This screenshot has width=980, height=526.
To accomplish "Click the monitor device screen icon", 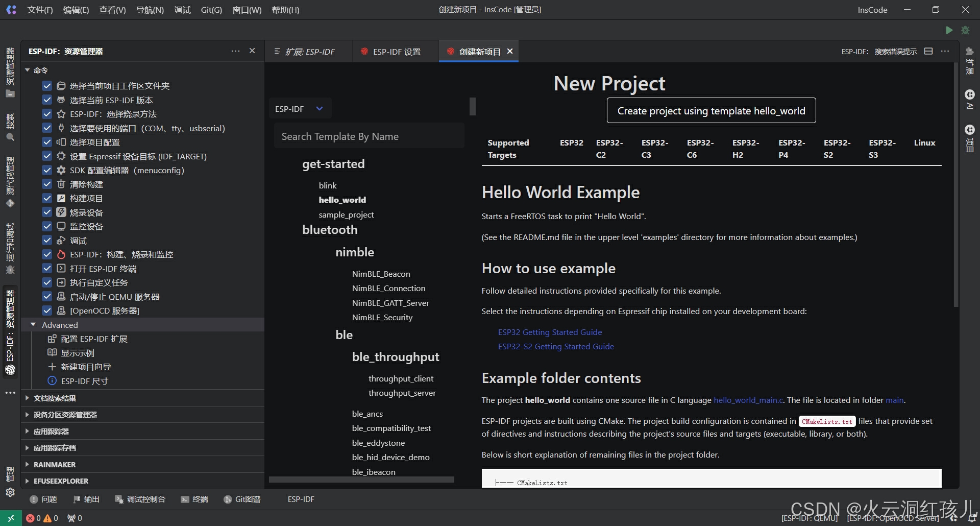I will point(61,226).
